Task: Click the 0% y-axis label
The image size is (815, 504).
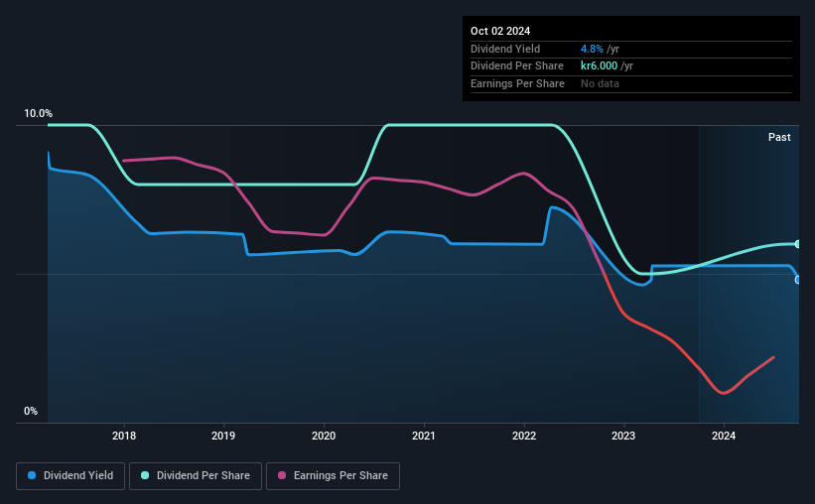Action: coord(31,411)
